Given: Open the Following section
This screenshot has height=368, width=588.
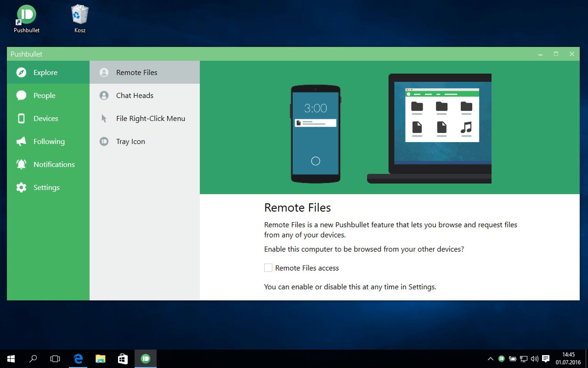Looking at the screenshot, I should click(48, 141).
